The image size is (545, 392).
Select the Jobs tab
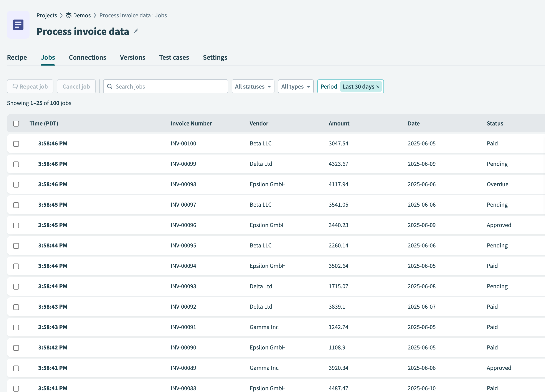pyautogui.click(x=48, y=57)
